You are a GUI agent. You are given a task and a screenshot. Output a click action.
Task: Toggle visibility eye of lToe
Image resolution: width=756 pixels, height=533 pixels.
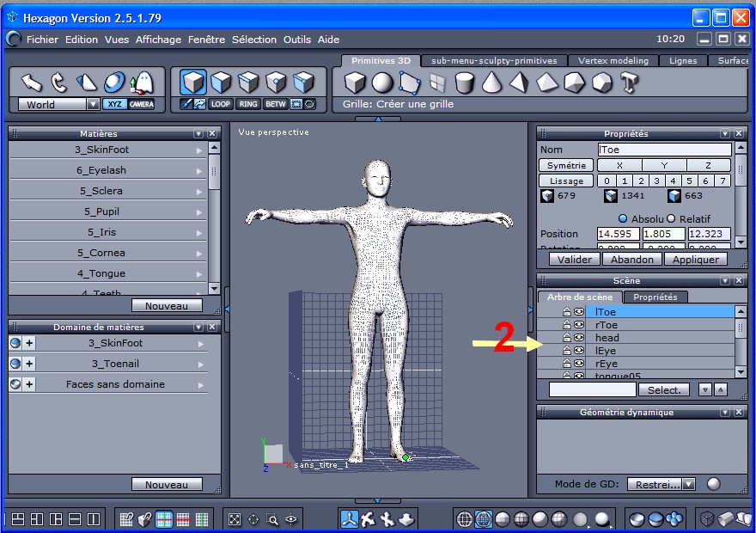(x=579, y=312)
